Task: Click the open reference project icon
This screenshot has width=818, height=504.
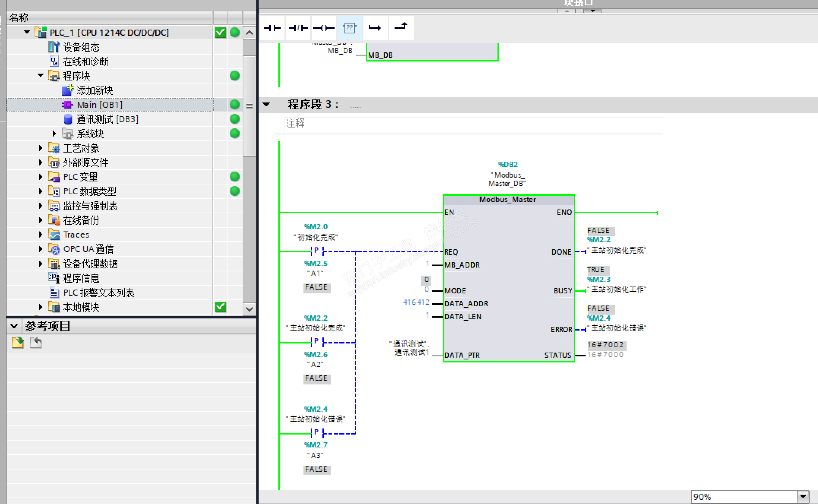Action: (x=17, y=343)
